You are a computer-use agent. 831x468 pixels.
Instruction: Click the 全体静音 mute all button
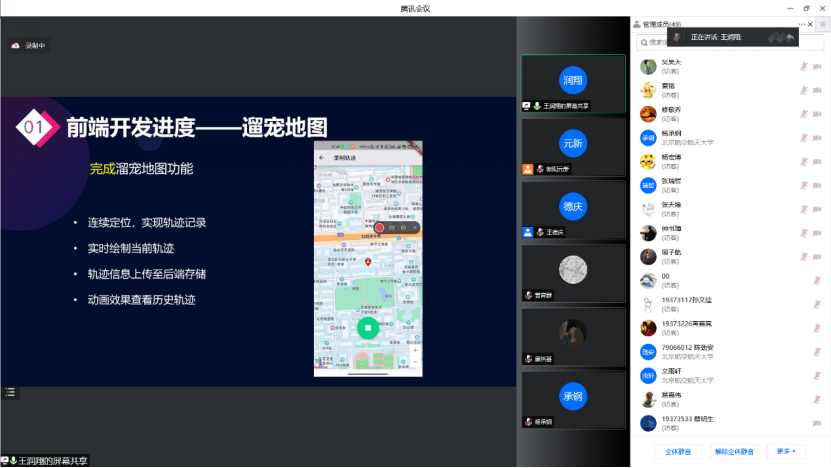pos(677,451)
